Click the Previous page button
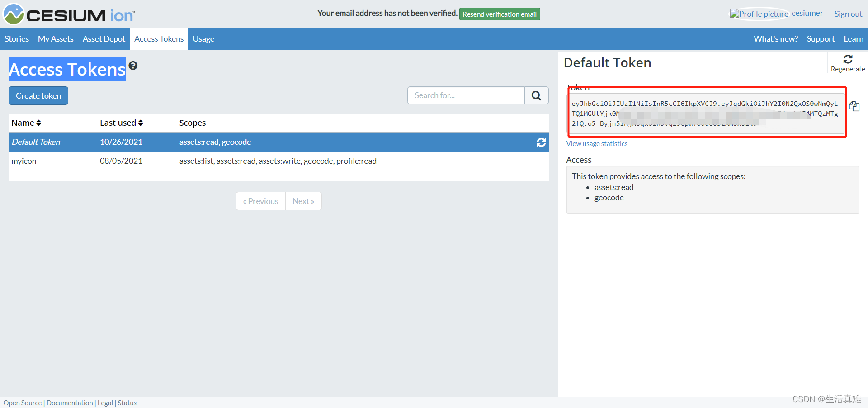The image size is (868, 408). pos(260,201)
